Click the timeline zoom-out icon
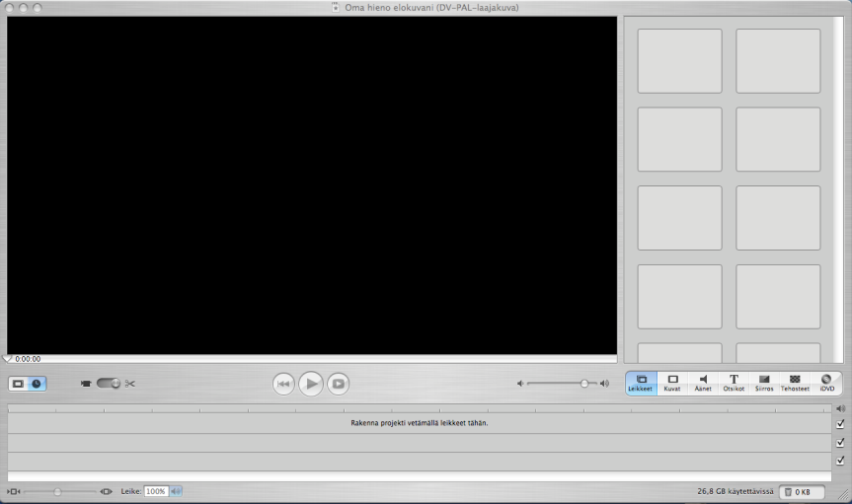The image size is (852, 504). click(14, 491)
